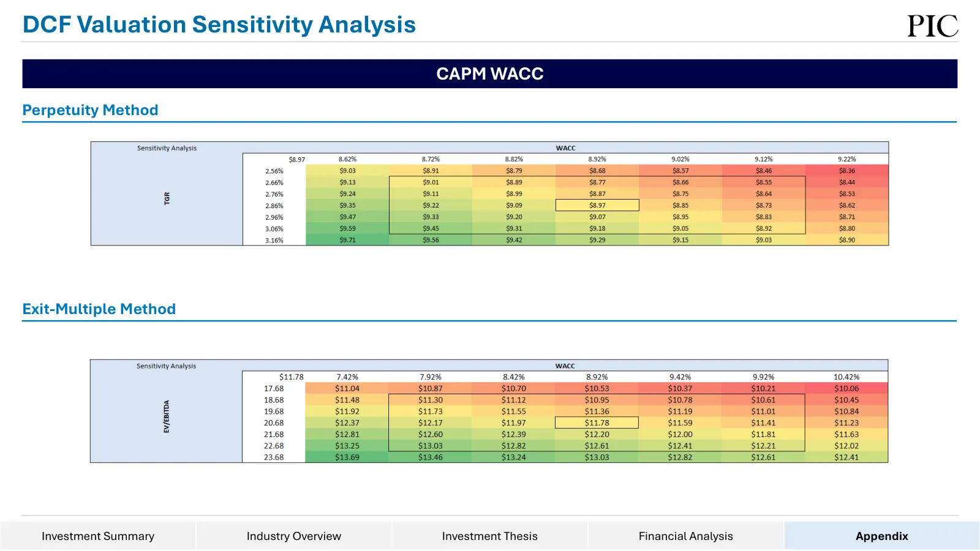Click the $11.59 cell in 20.68 row
This screenshot has width=980, height=551.
[x=680, y=423]
